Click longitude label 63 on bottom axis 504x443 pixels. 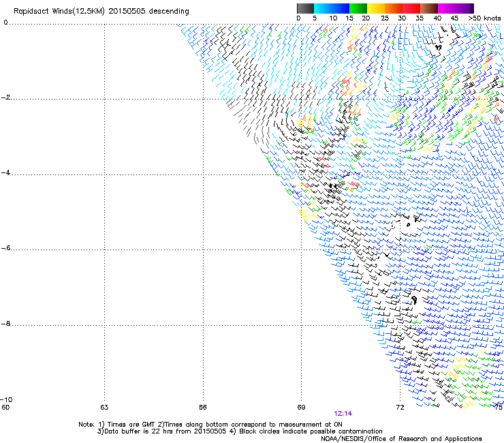click(104, 408)
